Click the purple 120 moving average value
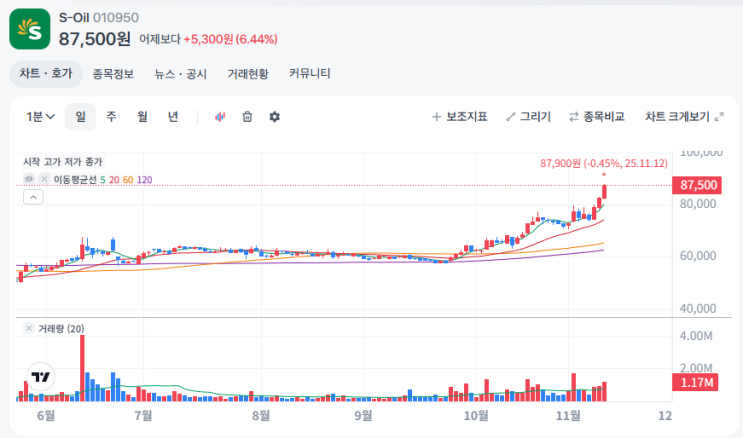Screen dimensions: 743x438 click(145, 180)
